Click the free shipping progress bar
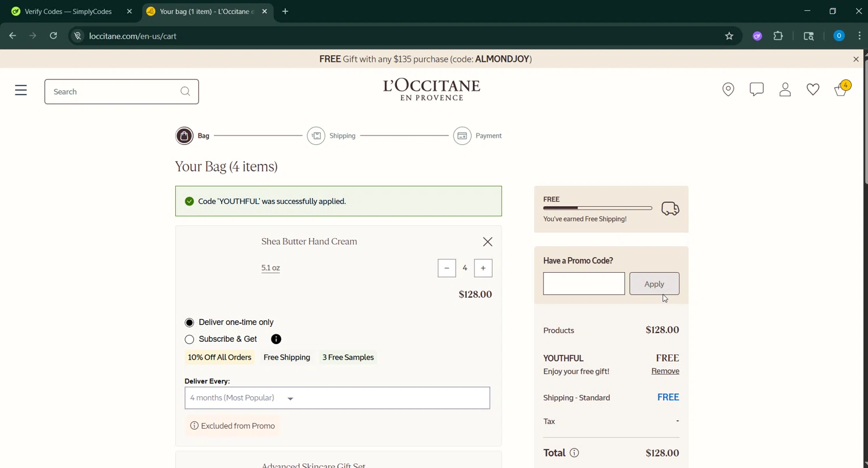Viewport: 868px width, 468px height. coord(598,208)
